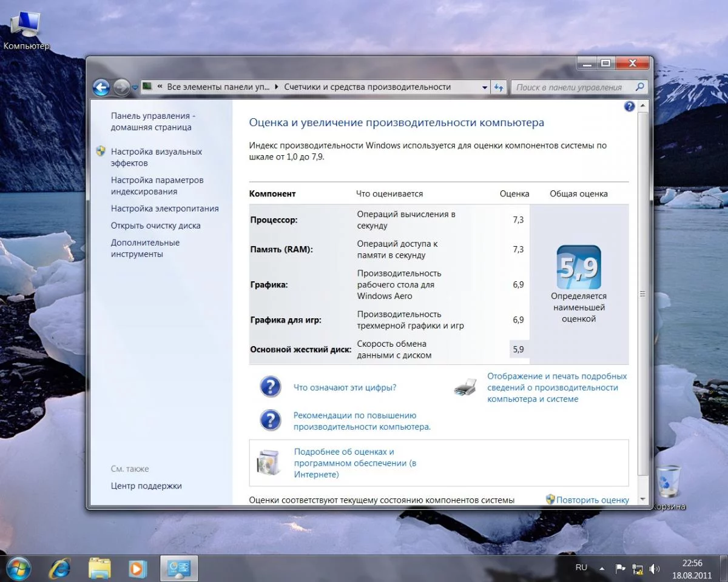
Task: Open Internet Explorer from the taskbar
Action: 59,568
